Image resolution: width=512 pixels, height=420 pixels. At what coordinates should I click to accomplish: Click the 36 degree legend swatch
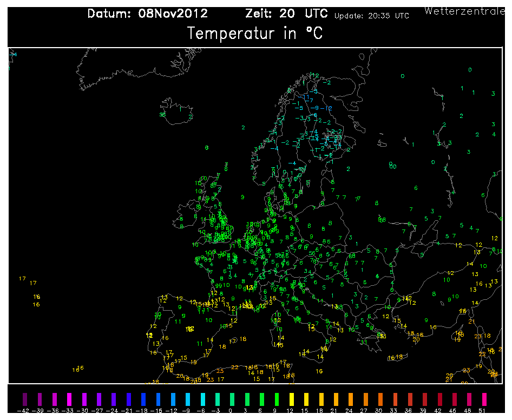tap(410, 399)
